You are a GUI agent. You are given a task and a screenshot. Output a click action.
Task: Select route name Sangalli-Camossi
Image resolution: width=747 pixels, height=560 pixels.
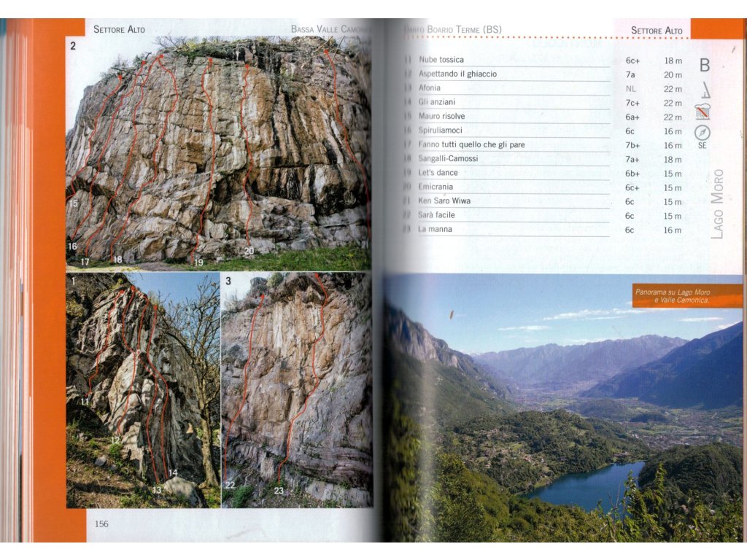coord(448,158)
